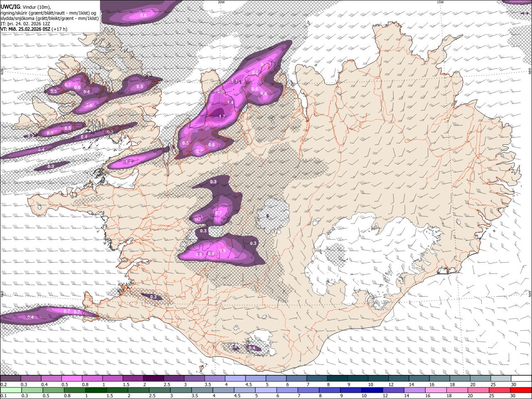Pick the bright red legend swatch above 30
The width and height of the screenshot is (532, 399).
coord(521,389)
